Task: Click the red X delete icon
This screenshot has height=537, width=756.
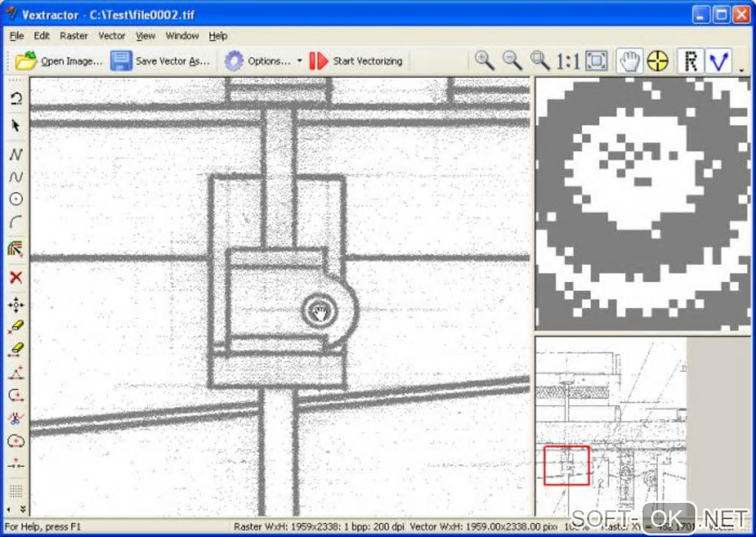Action: [x=16, y=277]
